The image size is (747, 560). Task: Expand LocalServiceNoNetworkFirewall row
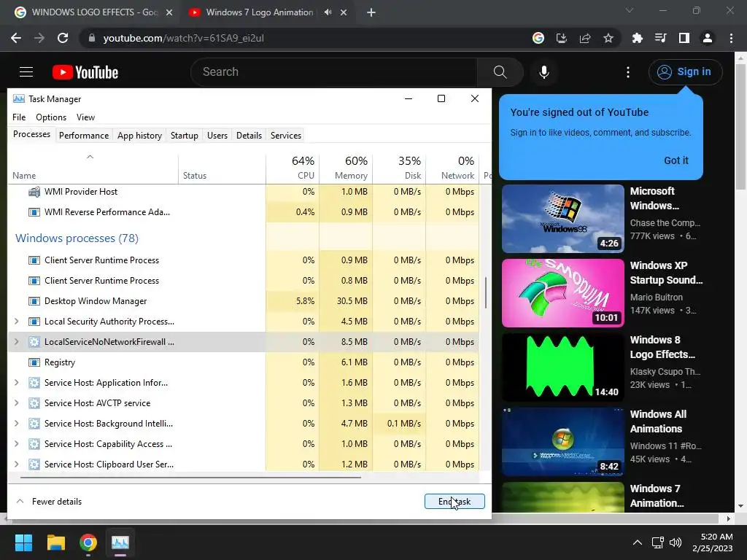[x=16, y=342]
